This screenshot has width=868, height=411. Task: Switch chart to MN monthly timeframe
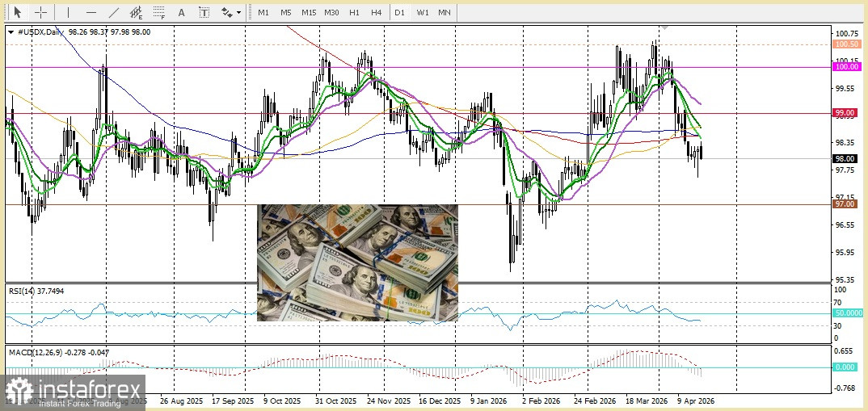[x=445, y=13]
